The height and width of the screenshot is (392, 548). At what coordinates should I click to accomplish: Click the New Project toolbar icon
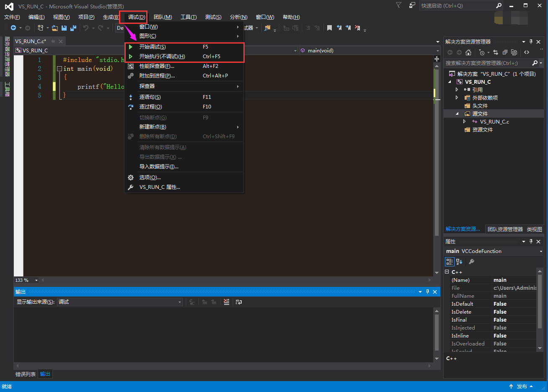coord(40,28)
